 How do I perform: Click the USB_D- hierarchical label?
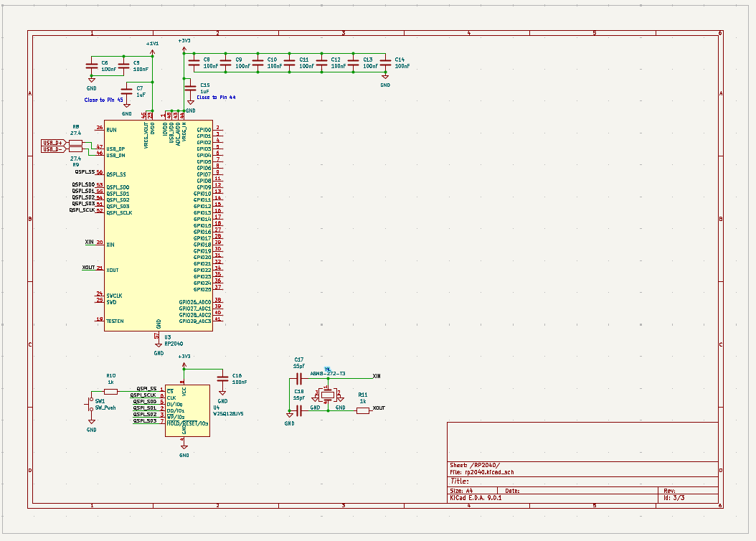[x=52, y=149]
